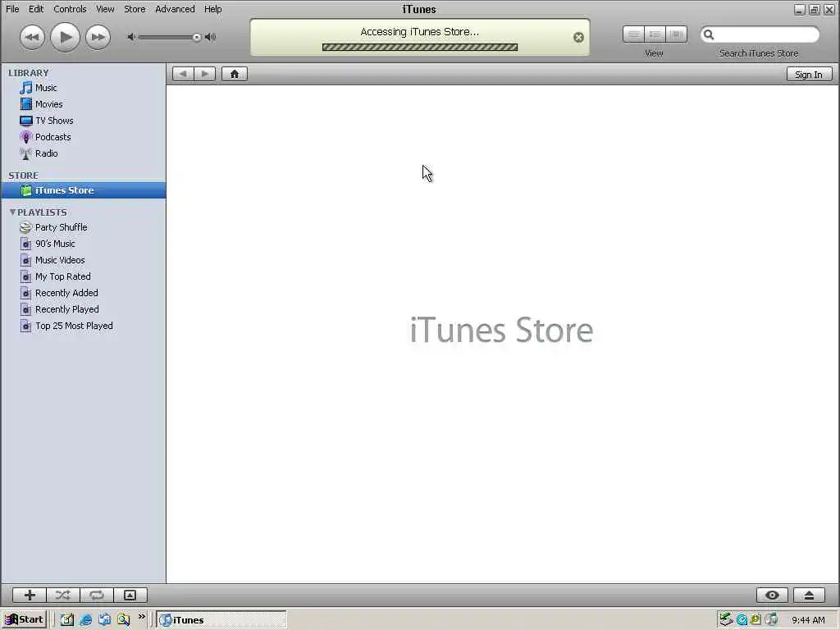The height and width of the screenshot is (630, 840).
Task: Click the system tray clock
Action: (x=808, y=620)
